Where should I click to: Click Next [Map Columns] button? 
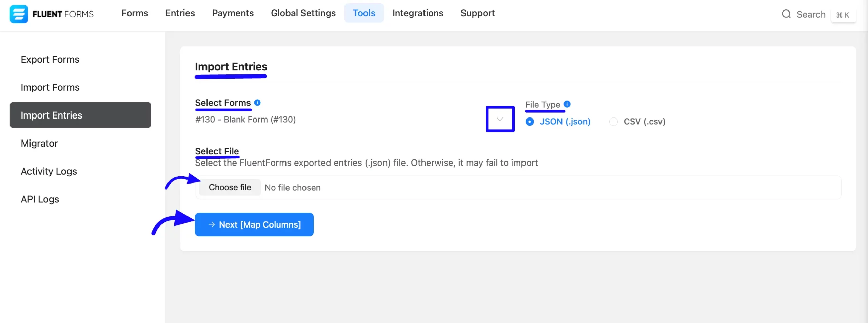254,224
